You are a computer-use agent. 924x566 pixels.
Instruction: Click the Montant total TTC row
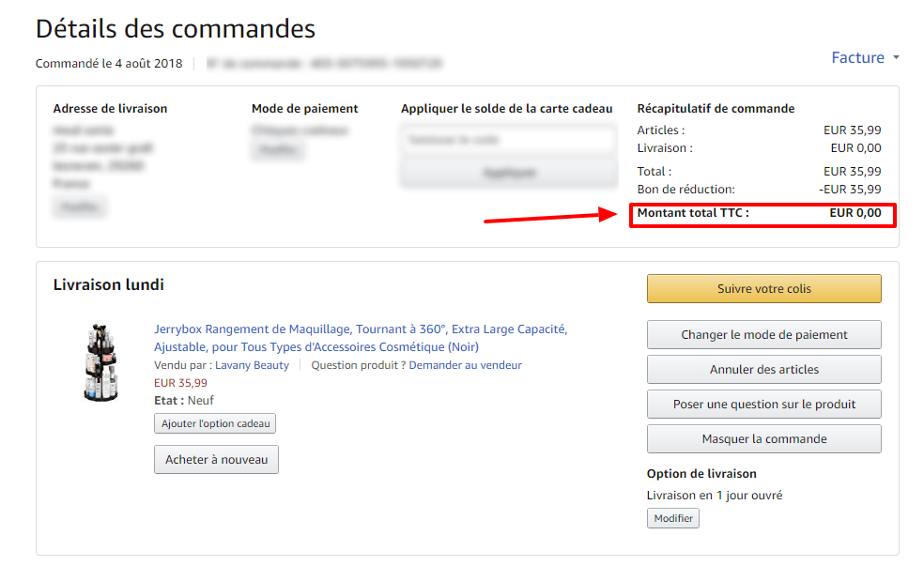[x=762, y=214]
